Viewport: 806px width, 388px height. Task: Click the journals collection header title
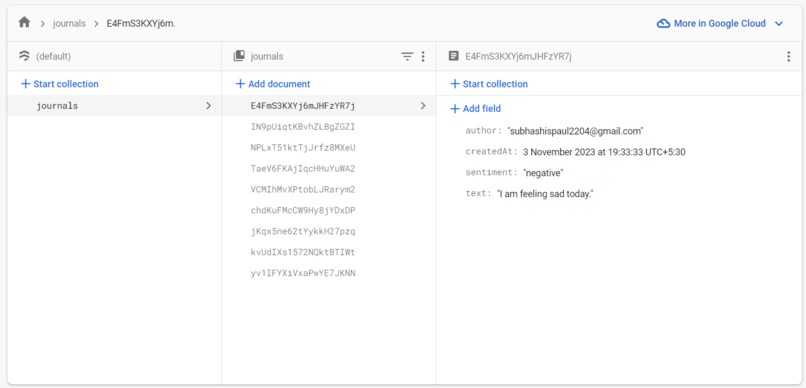tap(266, 57)
